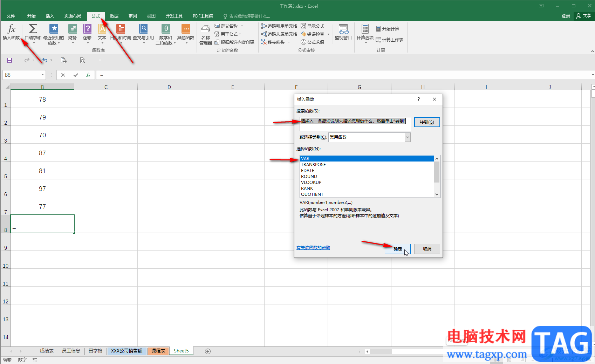Click the formula bar Cancel X icon
The height and width of the screenshot is (364, 595).
63,75
